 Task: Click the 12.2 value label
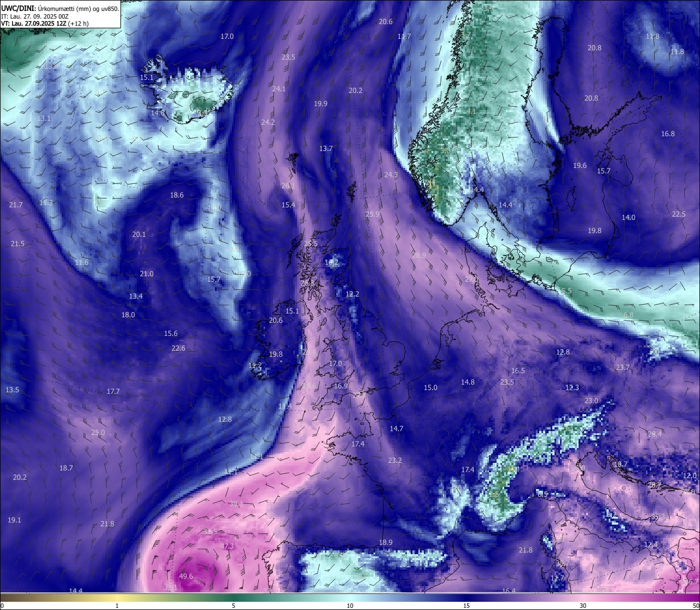point(353,294)
